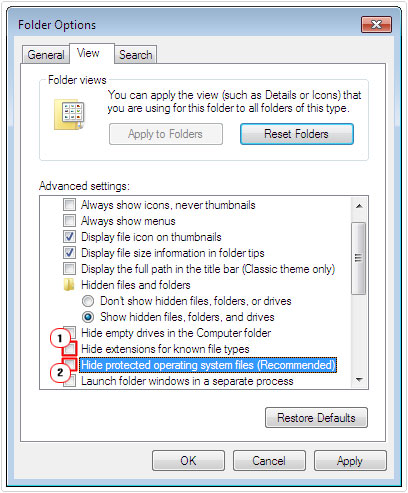Click the Hidden files and folders folder icon

[x=69, y=285]
